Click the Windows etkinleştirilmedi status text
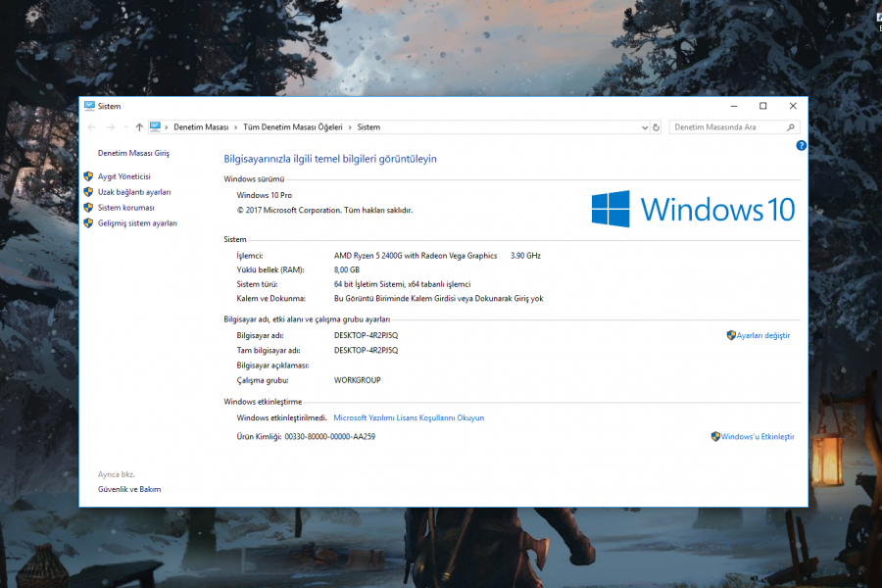The width and height of the screenshot is (882, 588). 282,418
